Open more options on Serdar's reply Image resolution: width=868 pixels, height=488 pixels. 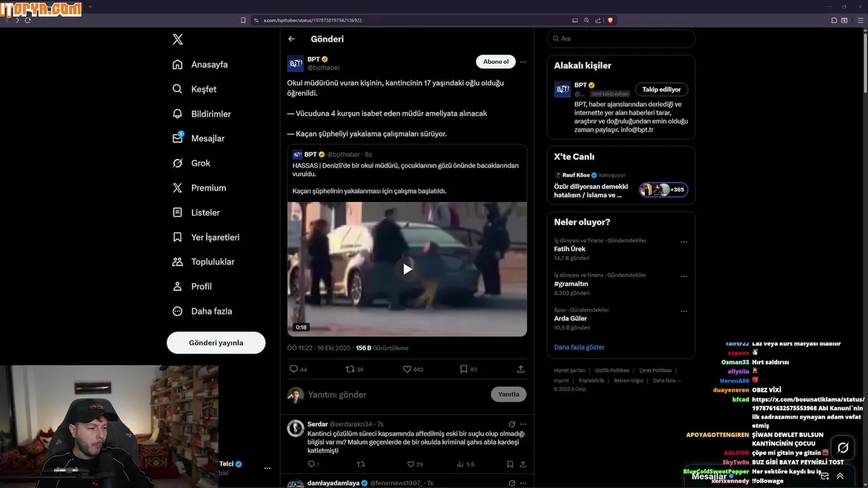[x=523, y=424]
